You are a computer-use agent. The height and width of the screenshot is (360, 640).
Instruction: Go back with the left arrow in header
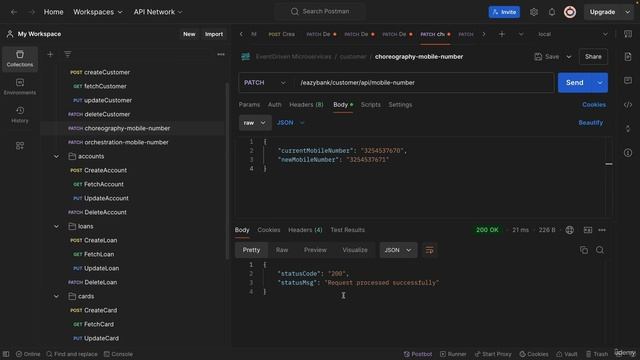(x=14, y=12)
